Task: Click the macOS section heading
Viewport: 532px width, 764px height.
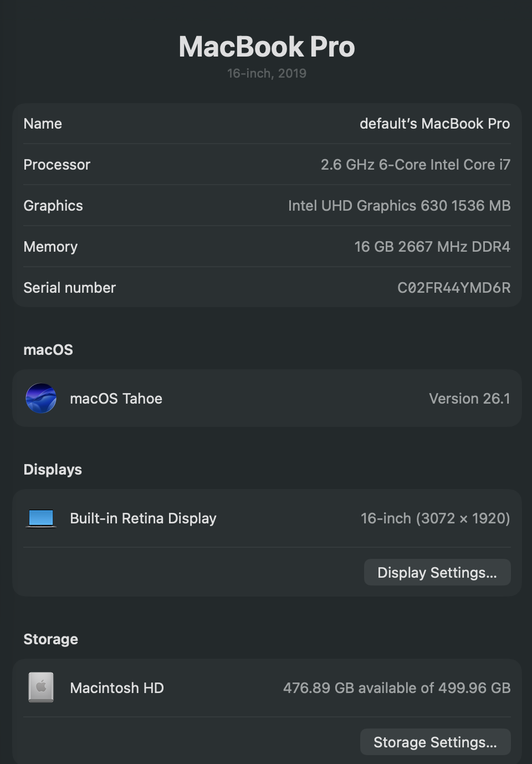Action: point(48,349)
